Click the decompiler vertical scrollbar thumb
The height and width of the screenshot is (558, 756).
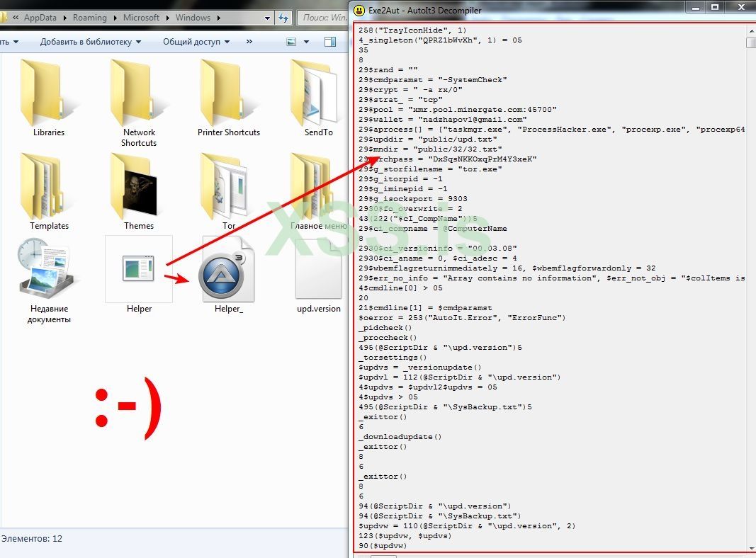click(x=751, y=43)
